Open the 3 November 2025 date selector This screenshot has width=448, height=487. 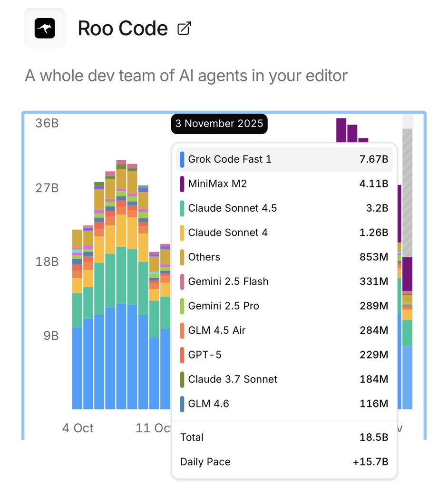point(219,124)
